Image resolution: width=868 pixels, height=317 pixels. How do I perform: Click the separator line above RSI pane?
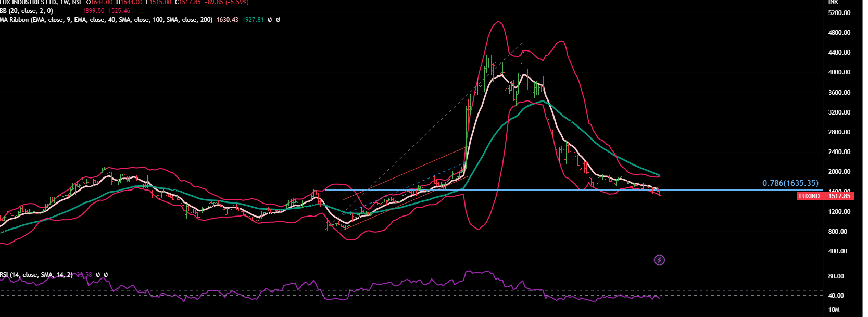pos(417,267)
